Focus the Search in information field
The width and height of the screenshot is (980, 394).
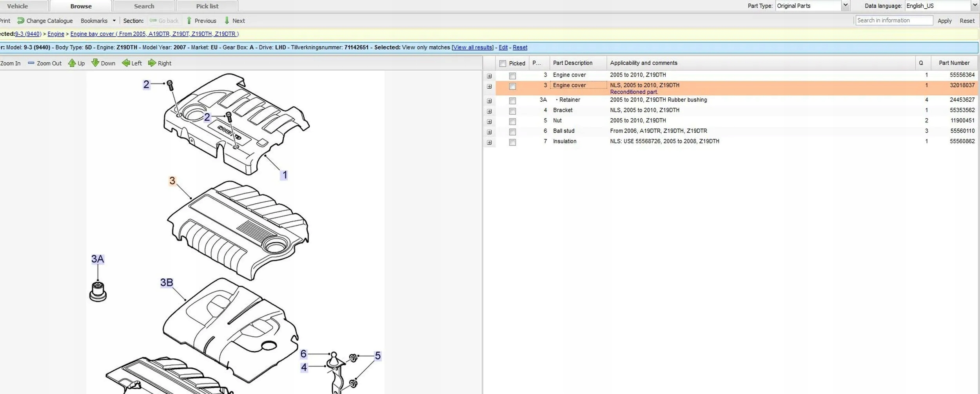tap(894, 20)
